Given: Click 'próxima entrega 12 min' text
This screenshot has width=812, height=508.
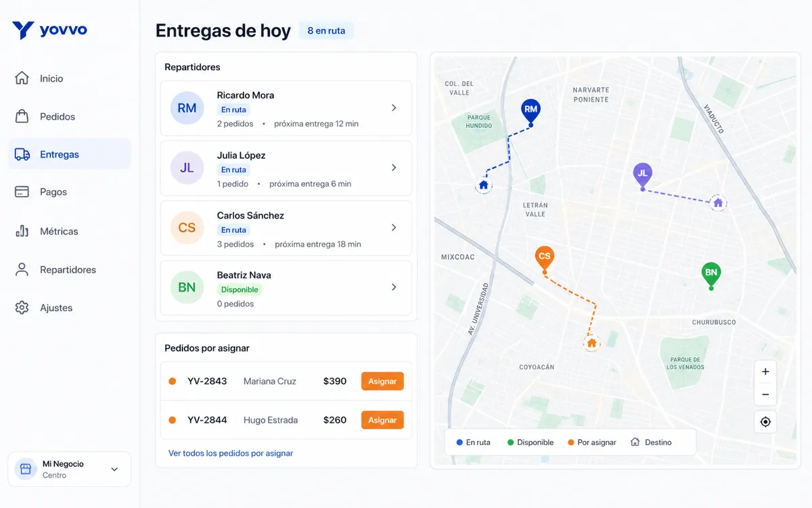Looking at the screenshot, I should tap(316, 124).
